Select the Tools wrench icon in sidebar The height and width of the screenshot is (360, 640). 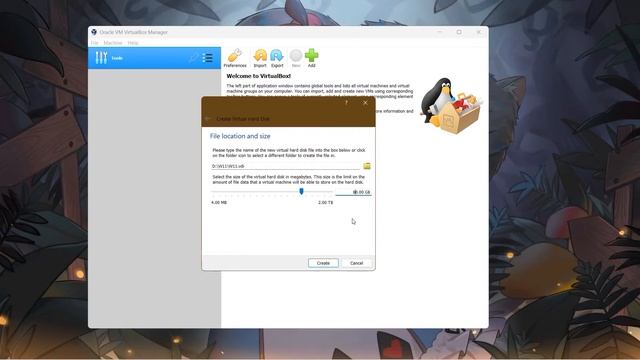pyautogui.click(x=101, y=58)
